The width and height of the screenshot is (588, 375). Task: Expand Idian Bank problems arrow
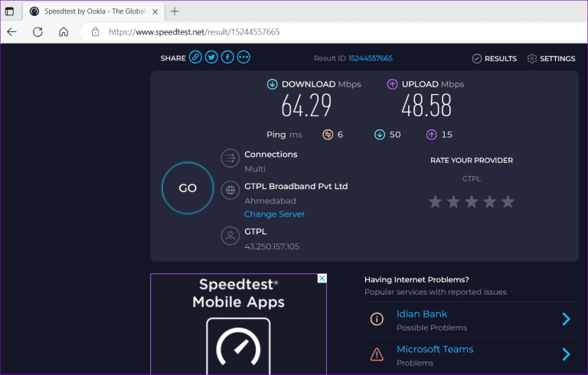566,319
